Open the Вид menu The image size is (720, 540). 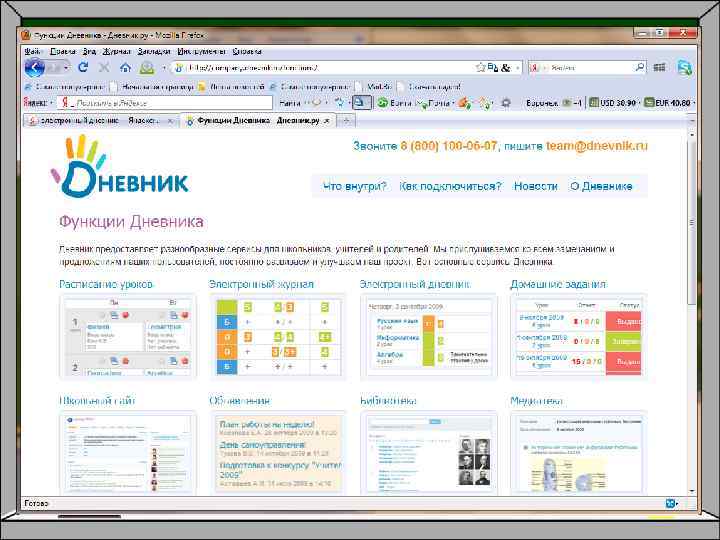click(89, 51)
